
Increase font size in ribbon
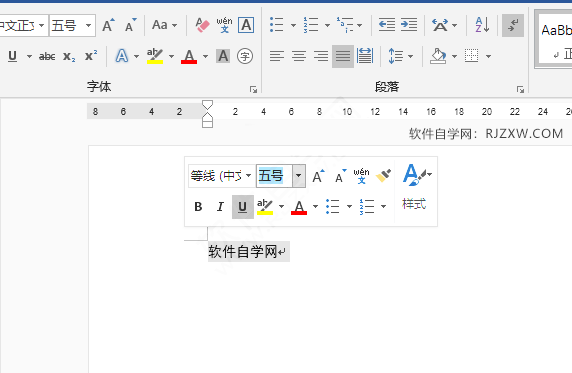[108, 25]
